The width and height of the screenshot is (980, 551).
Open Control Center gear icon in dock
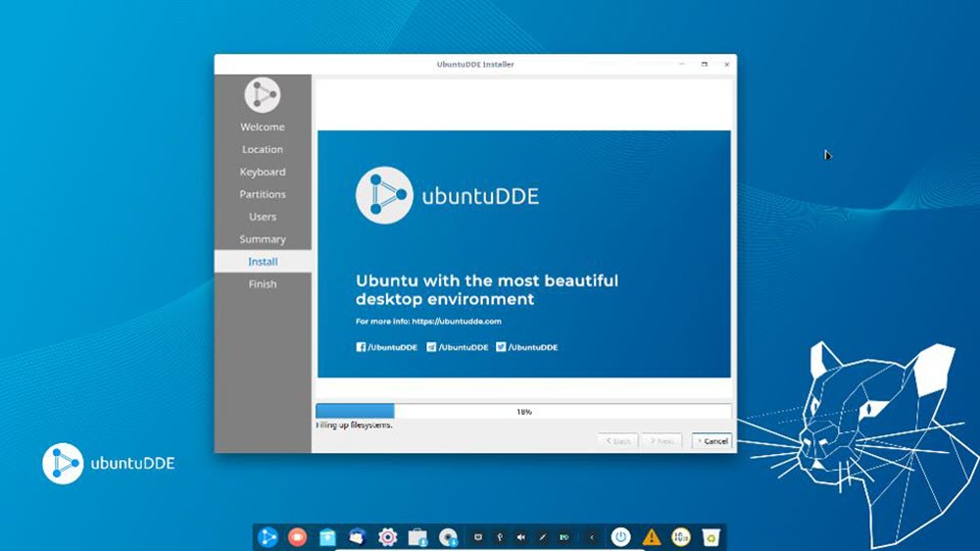(387, 536)
